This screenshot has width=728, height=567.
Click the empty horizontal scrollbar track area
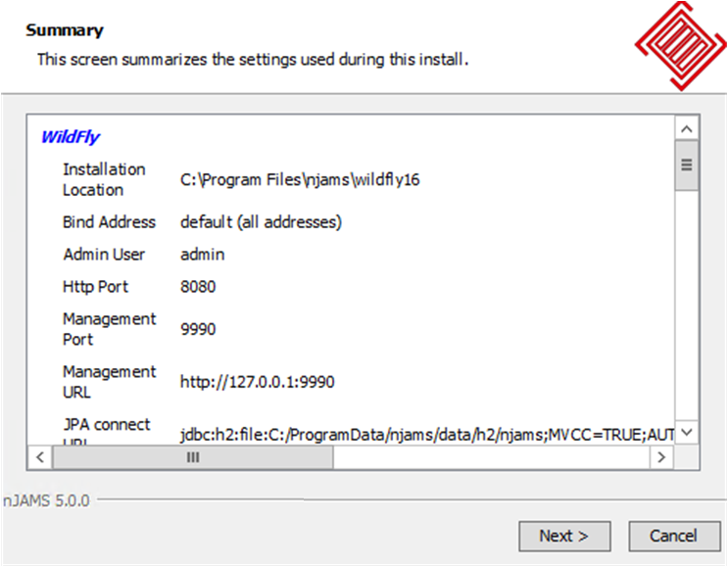point(491,457)
